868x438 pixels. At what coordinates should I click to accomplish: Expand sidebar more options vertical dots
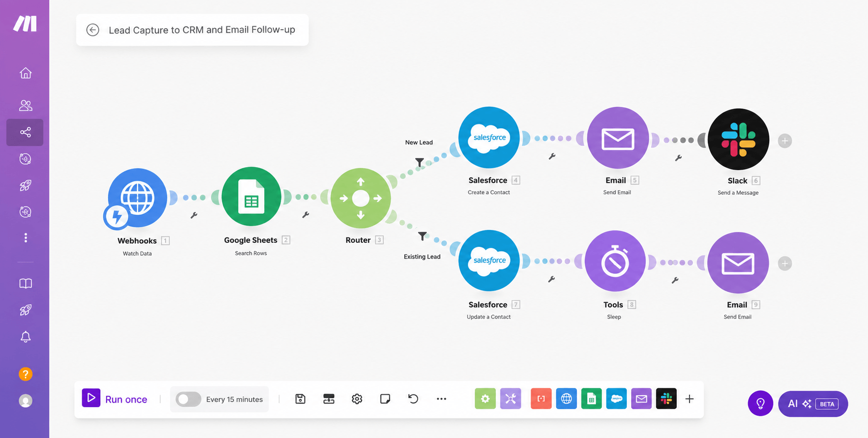coord(26,238)
